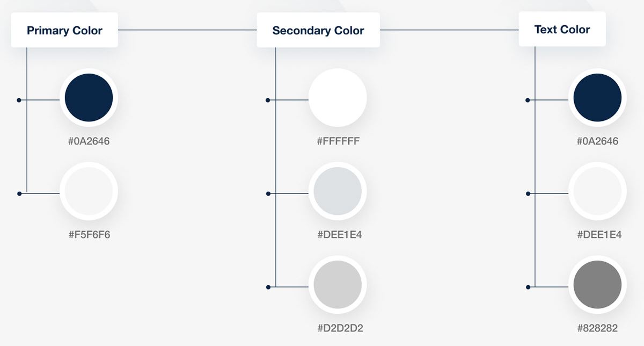
Task: Click the #828282 hex code text
Action: tap(598, 328)
